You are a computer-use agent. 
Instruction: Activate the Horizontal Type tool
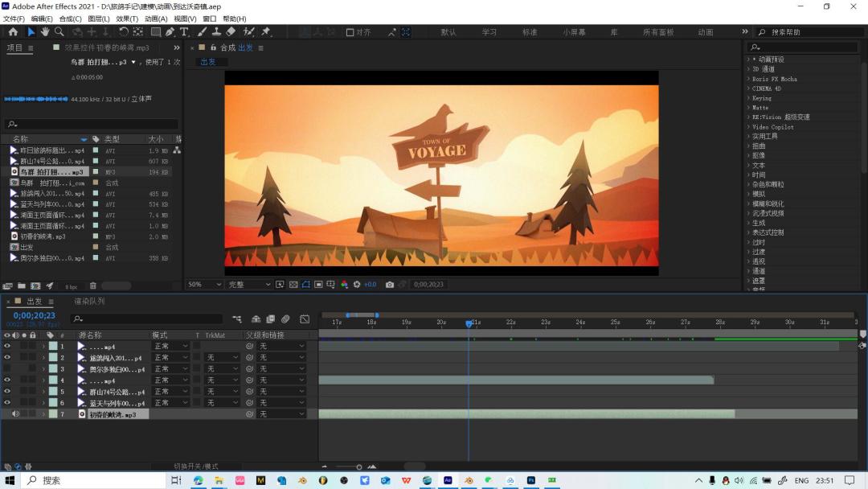pos(184,32)
